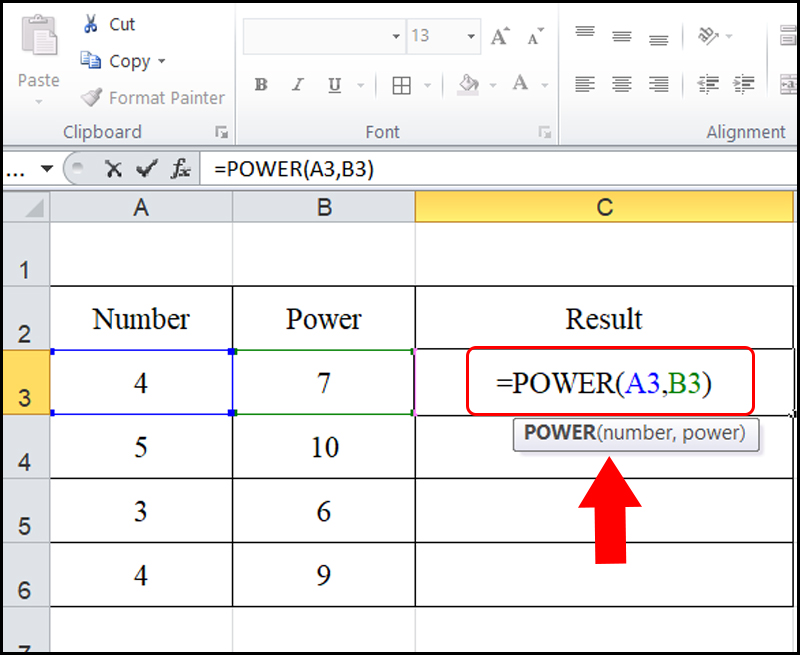Open the font size dropdown

pos(470,36)
